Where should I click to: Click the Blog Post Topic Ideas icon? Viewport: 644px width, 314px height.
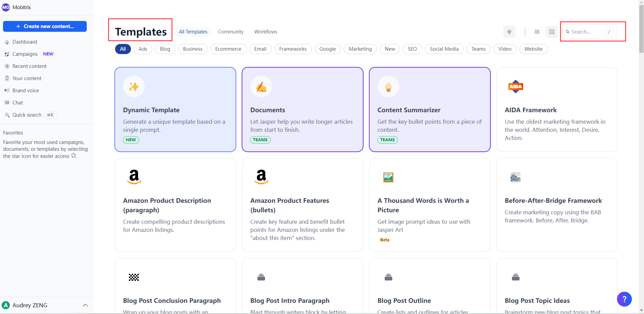516,277
